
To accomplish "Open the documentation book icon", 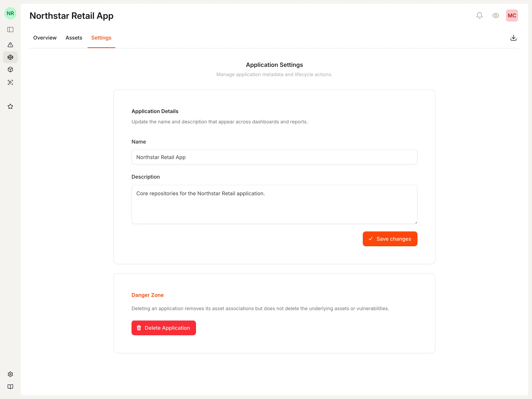I will click(x=10, y=387).
